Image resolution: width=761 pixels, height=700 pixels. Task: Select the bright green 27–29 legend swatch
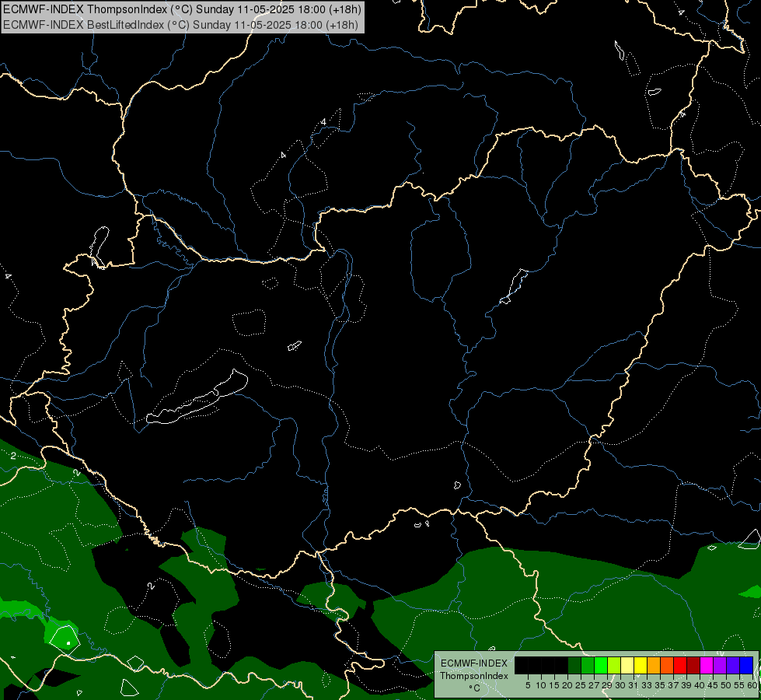pyautogui.click(x=601, y=666)
